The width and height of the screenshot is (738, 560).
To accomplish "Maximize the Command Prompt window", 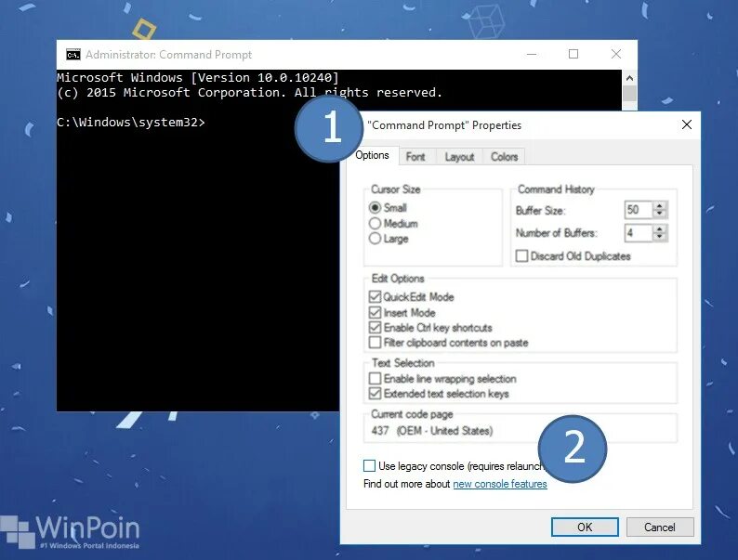I will click(x=573, y=54).
